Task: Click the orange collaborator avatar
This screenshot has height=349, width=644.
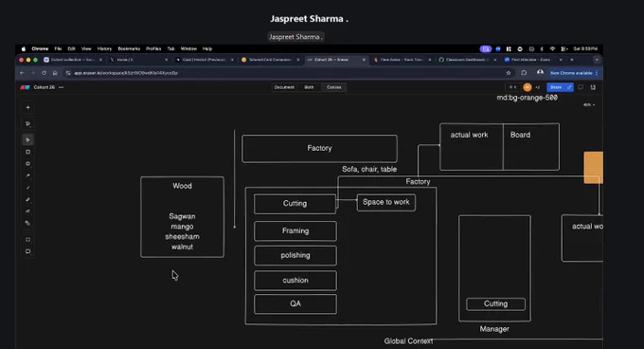Action: pyautogui.click(x=528, y=87)
